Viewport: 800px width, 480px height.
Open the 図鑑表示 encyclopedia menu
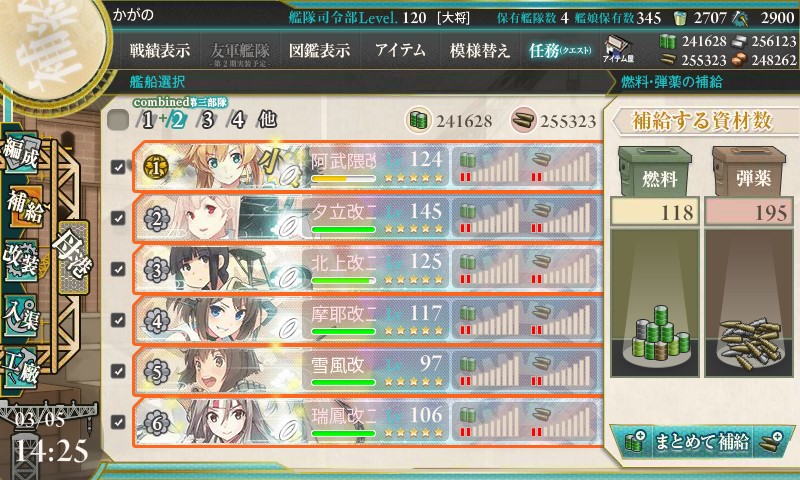click(319, 50)
